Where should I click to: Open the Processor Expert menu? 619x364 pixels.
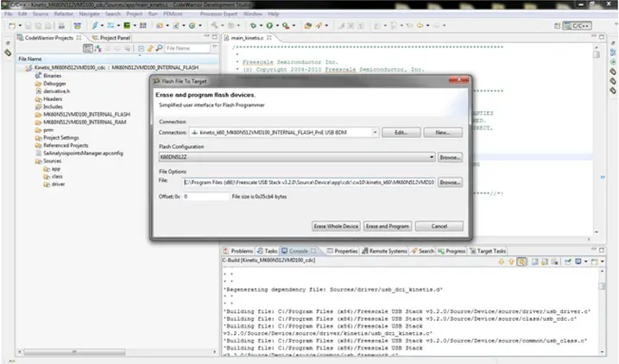[218, 14]
